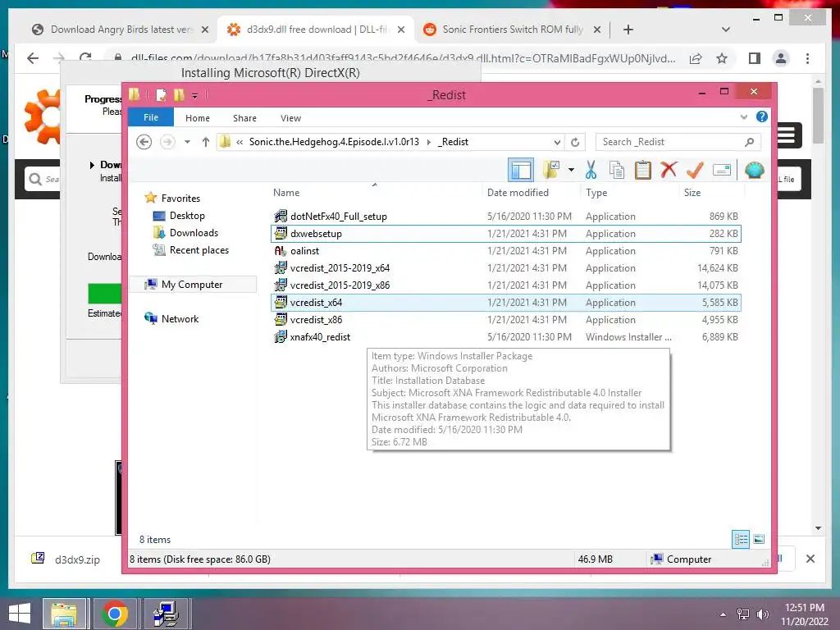Viewport: 840px width, 630px height.
Task: Toggle the navigation pane layout icon
Action: coord(521,171)
